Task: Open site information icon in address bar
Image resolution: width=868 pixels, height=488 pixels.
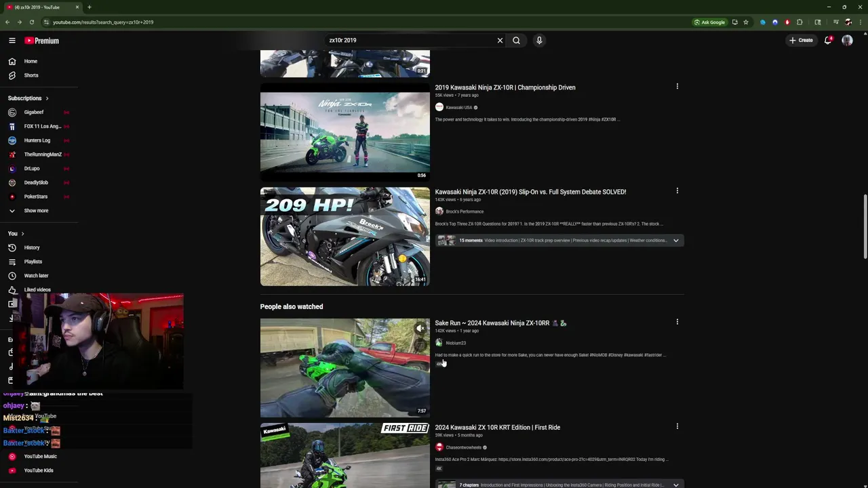Action: tap(46, 22)
